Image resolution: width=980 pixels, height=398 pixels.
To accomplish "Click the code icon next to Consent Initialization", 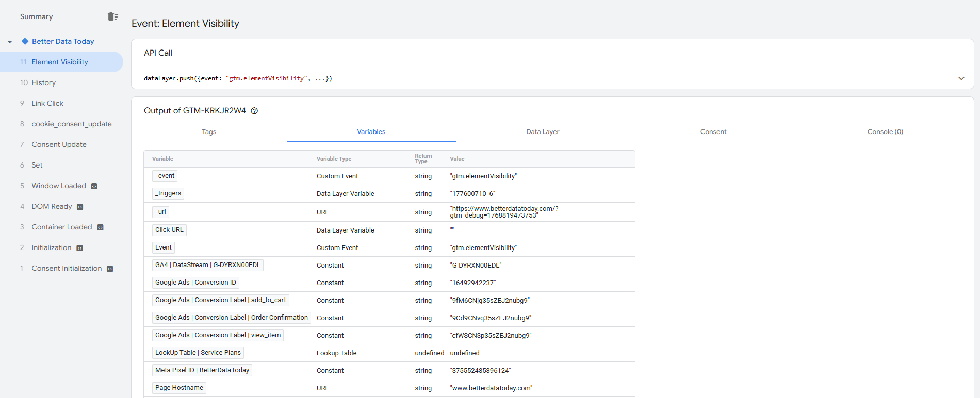I will [x=110, y=269].
